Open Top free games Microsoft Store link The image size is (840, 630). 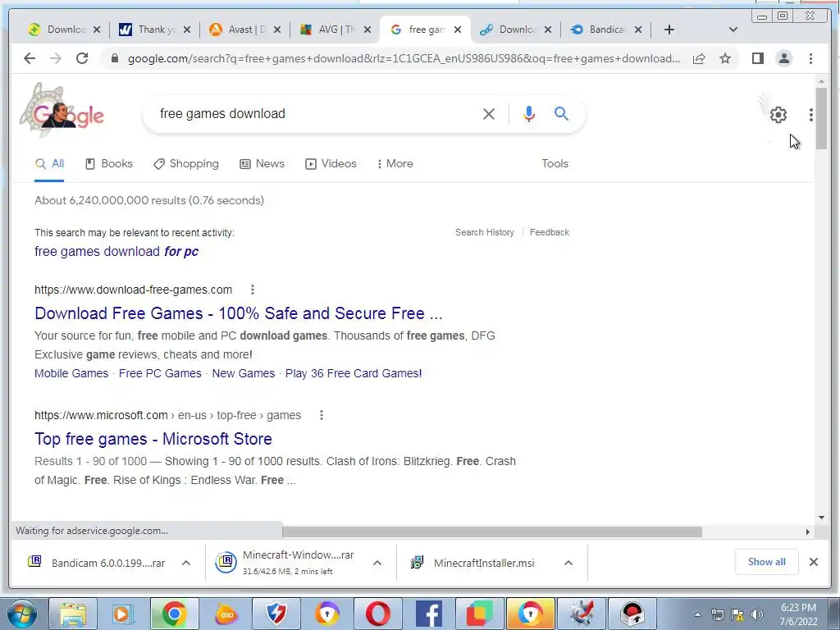[x=153, y=440]
